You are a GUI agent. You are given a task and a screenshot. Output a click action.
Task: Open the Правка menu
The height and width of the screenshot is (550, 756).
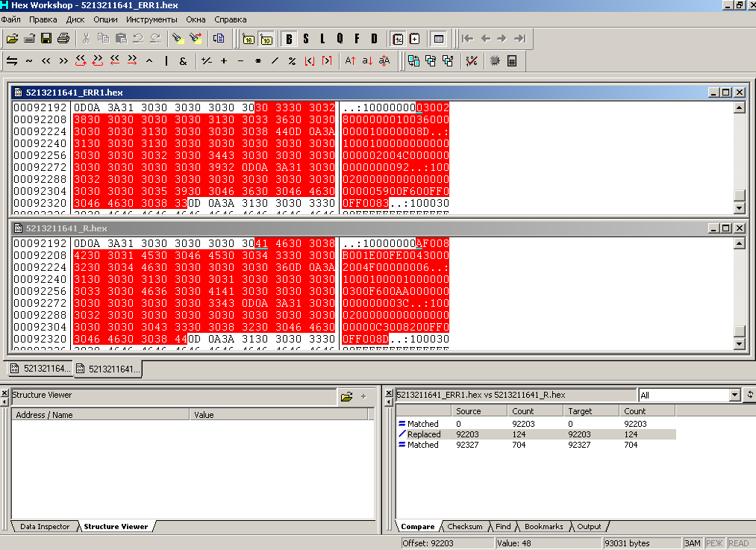(x=43, y=19)
